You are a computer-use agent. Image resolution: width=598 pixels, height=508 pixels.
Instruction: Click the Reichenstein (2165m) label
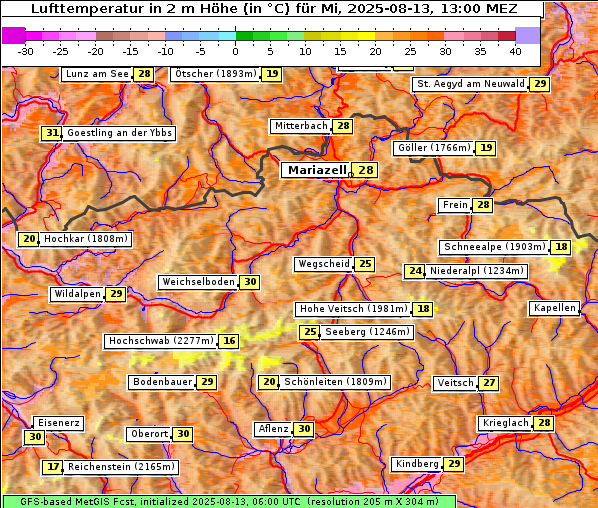click(x=121, y=467)
